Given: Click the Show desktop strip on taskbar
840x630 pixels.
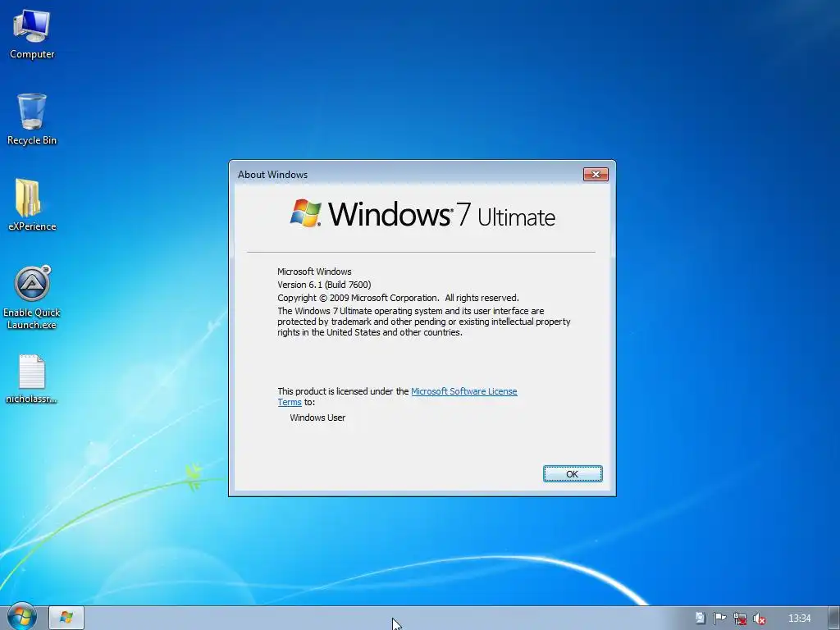Looking at the screenshot, I should [x=834, y=619].
